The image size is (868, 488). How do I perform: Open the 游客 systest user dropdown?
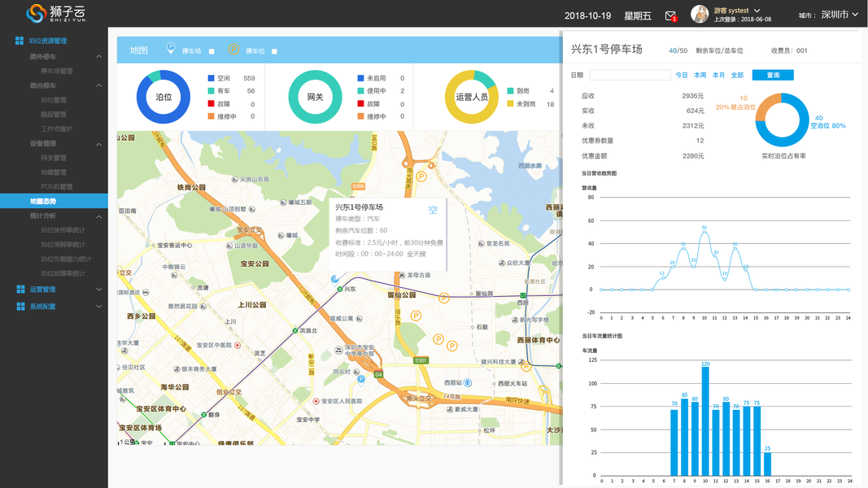point(737,11)
